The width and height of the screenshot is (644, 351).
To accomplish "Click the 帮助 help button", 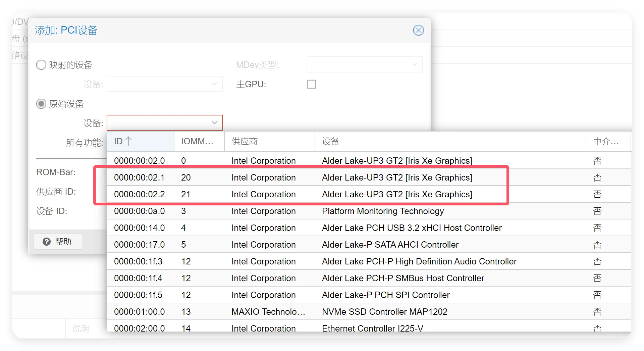I will click(58, 242).
